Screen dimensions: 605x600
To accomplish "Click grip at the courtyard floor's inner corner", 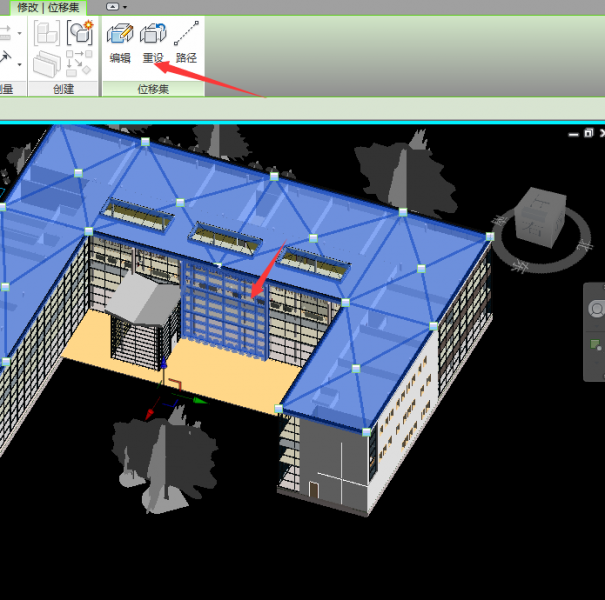I will [278, 408].
